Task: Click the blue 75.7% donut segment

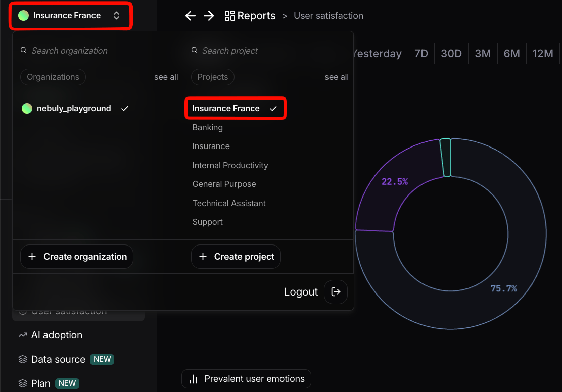Action: click(503, 289)
